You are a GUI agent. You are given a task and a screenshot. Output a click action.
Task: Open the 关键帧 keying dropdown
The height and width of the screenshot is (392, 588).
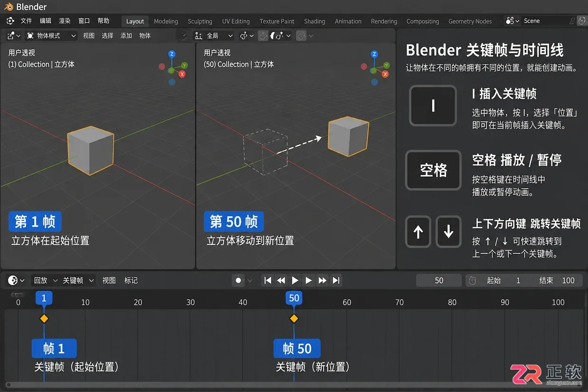pyautogui.click(x=78, y=280)
